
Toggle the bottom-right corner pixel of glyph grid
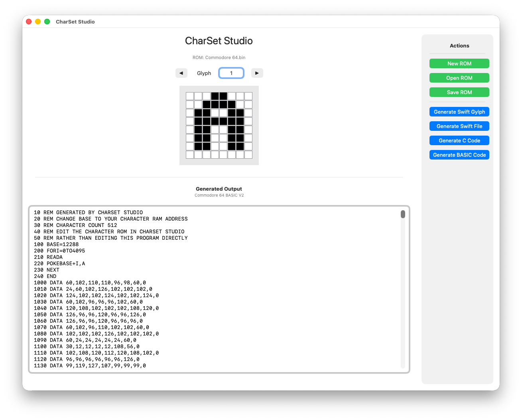[x=248, y=155]
